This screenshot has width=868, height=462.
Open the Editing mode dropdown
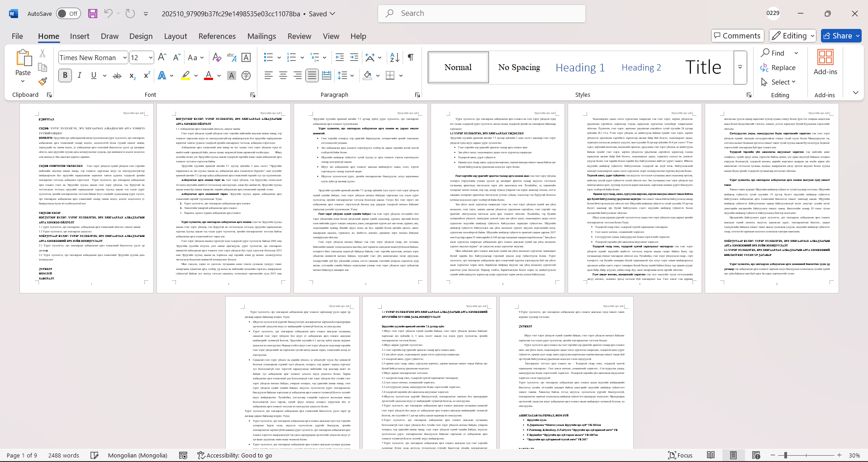pos(793,36)
